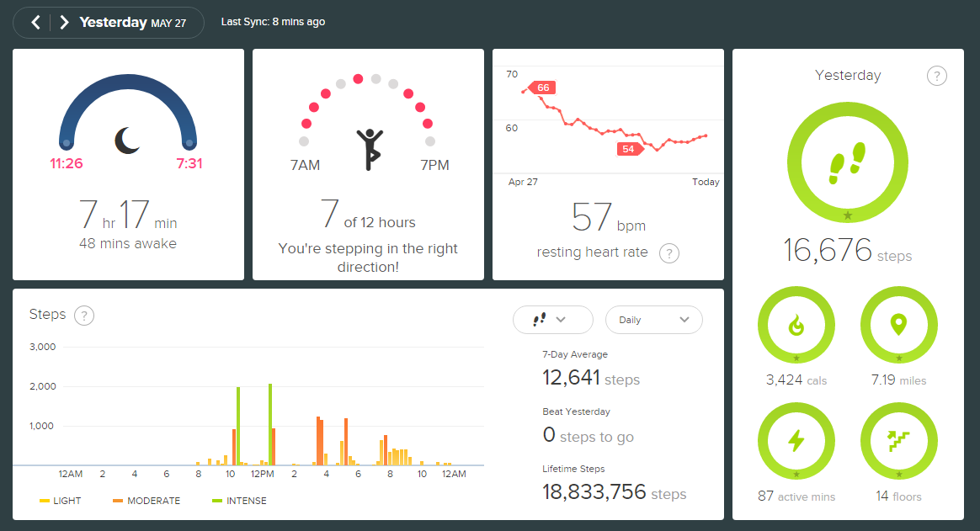The height and width of the screenshot is (531, 980).
Task: Click the 14 floors value
Action: (x=898, y=496)
